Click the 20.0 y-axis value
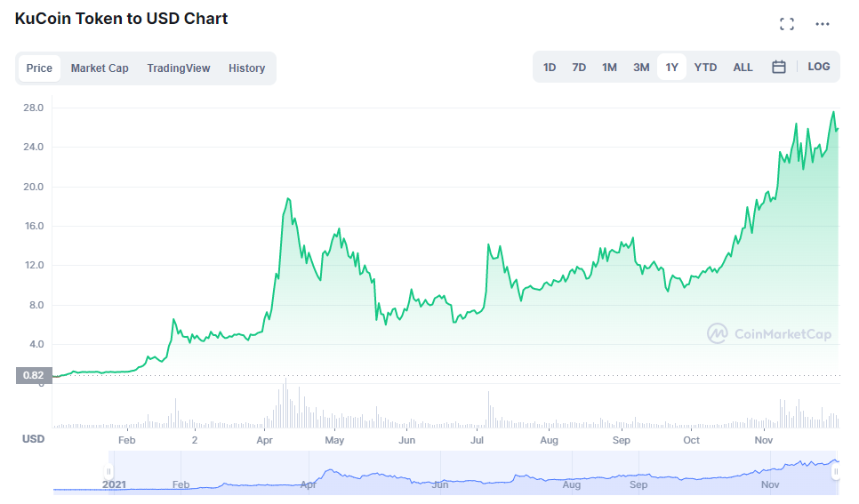The width and height of the screenshot is (859, 504). pos(34,187)
